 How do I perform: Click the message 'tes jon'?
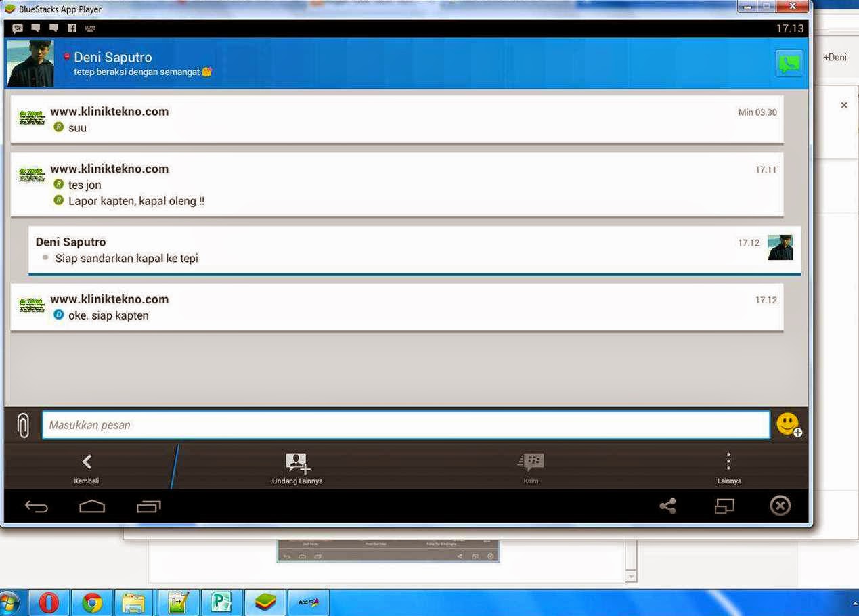pyautogui.click(x=85, y=185)
